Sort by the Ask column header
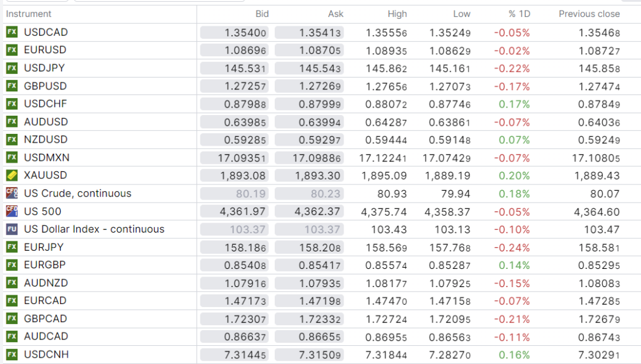 [336, 14]
